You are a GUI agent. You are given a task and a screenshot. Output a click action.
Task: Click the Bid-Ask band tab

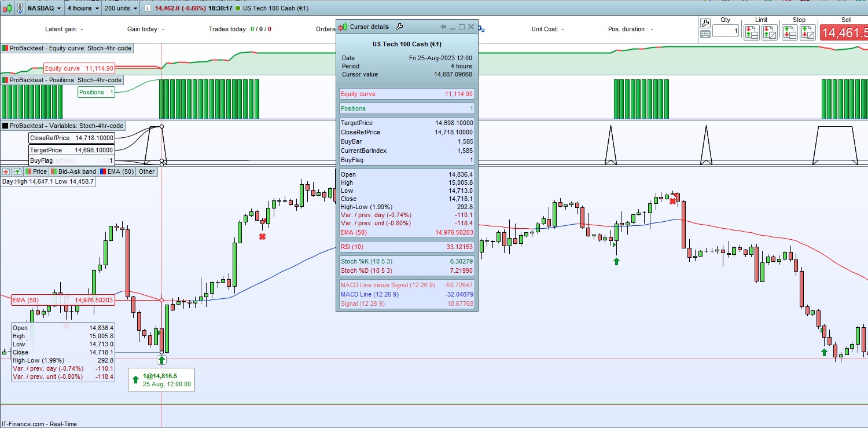(73, 171)
